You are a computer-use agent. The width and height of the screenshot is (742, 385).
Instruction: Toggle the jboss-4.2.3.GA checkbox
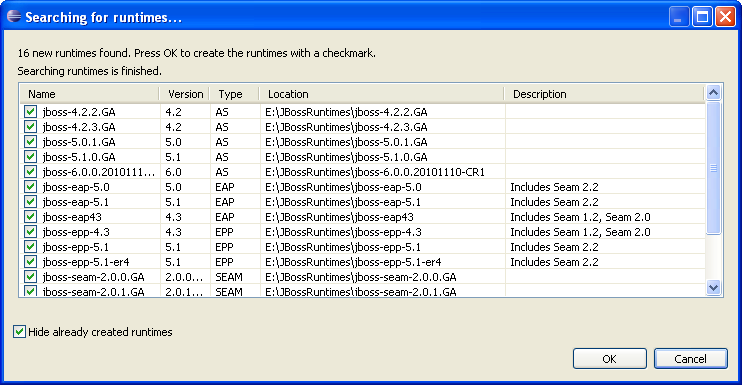pos(30,127)
